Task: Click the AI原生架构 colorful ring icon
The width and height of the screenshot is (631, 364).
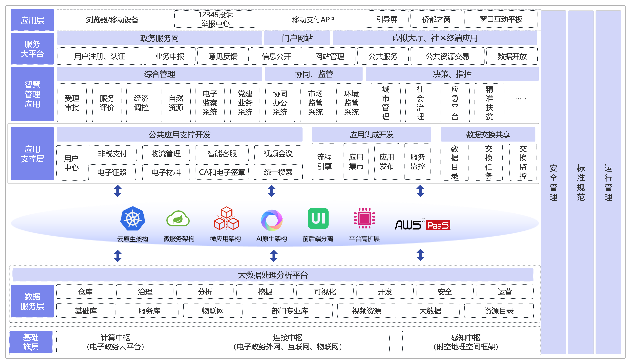Action: pos(272,220)
